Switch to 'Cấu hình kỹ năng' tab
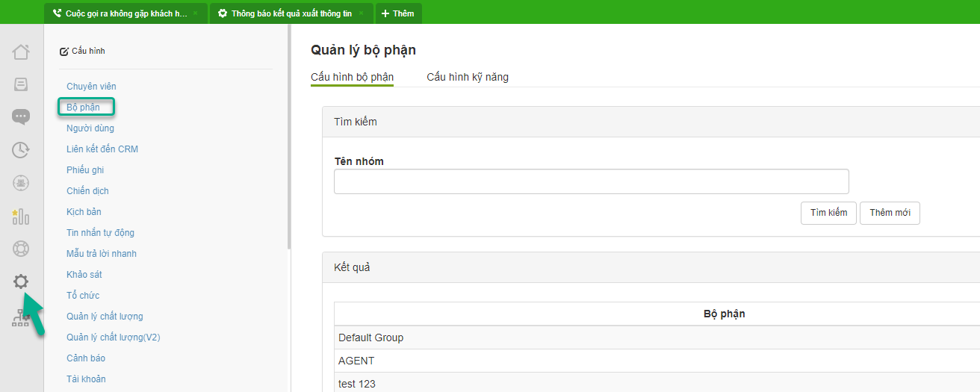 coord(468,77)
